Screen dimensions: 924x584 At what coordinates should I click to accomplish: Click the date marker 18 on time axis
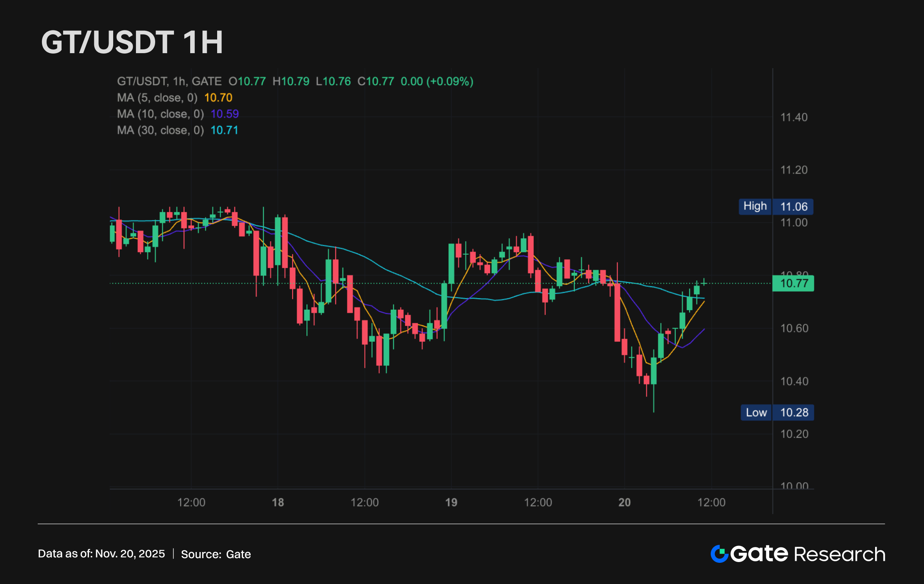pos(278,502)
